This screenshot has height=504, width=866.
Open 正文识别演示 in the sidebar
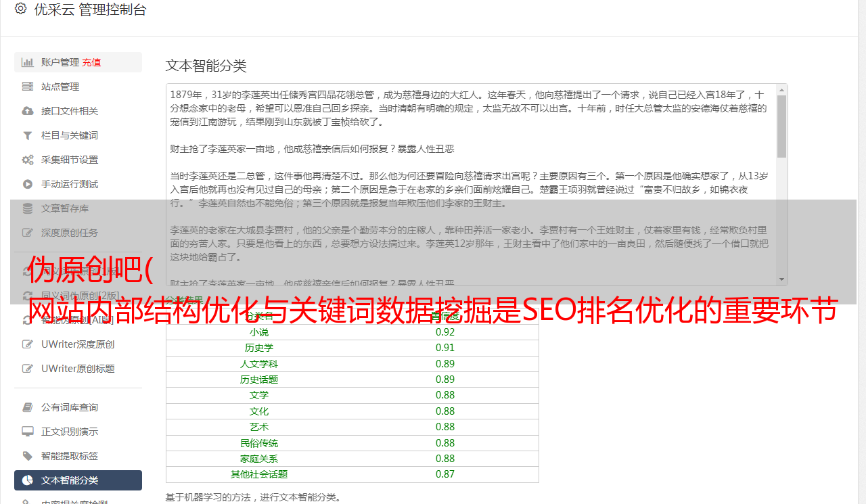pos(78,432)
